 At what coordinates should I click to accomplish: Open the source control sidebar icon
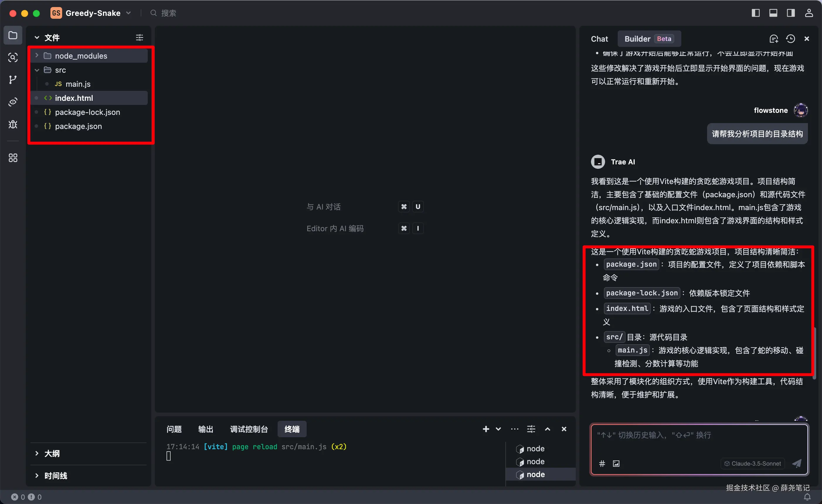(13, 80)
